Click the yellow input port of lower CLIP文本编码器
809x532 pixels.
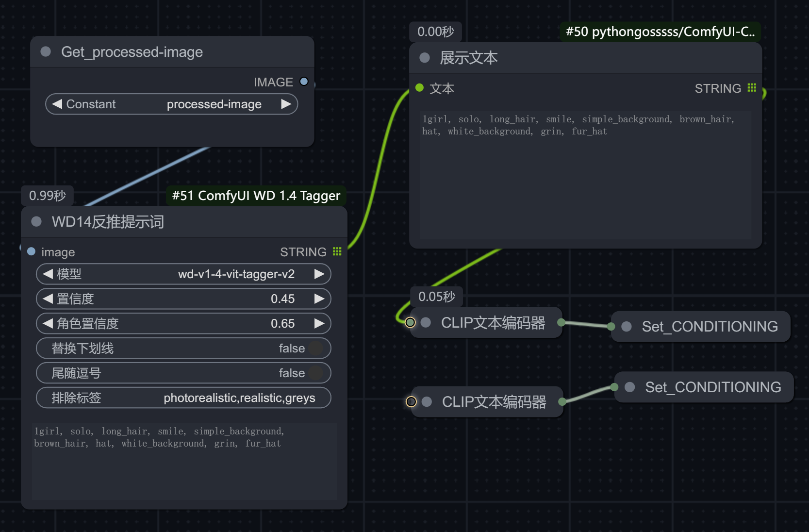pyautogui.click(x=411, y=401)
